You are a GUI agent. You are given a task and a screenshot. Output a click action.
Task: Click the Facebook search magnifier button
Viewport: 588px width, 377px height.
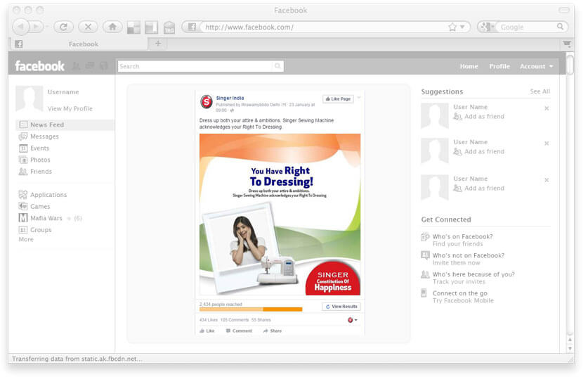[x=277, y=66]
